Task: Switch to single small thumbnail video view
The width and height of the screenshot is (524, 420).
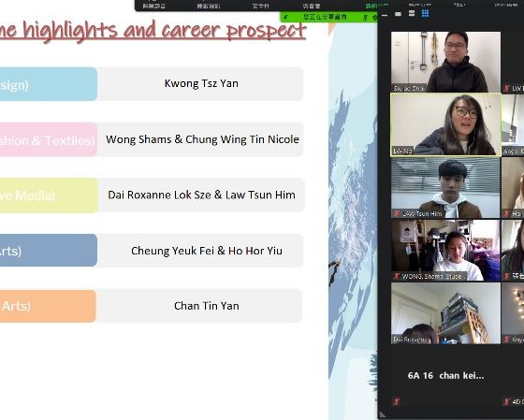Action: point(398,14)
